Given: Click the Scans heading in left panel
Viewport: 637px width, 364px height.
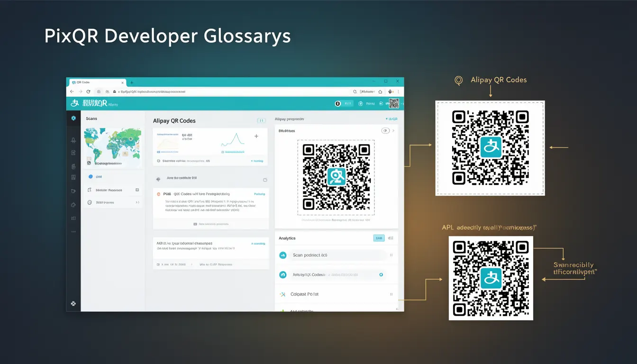Looking at the screenshot, I should (x=91, y=118).
